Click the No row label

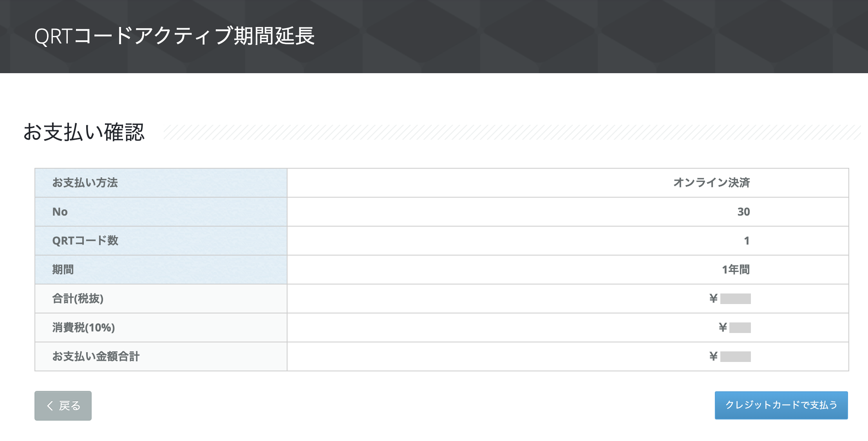coord(60,212)
